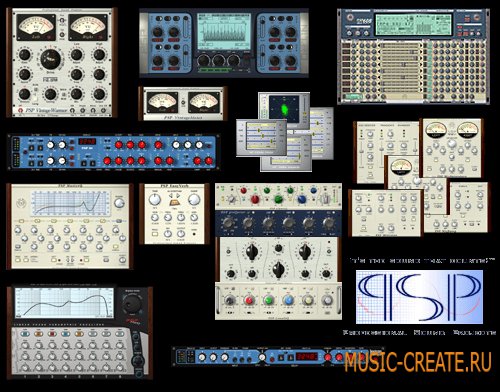Toggle the orange band 5 button on the linear phase equalizer
Screen dimensions: 500x392
(79, 334)
